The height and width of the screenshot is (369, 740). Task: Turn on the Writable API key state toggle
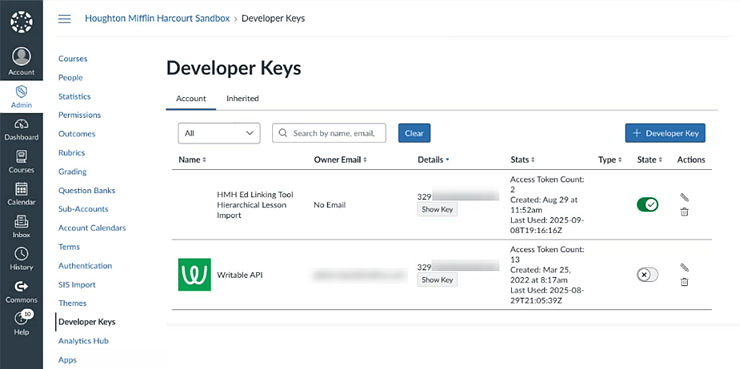[648, 275]
